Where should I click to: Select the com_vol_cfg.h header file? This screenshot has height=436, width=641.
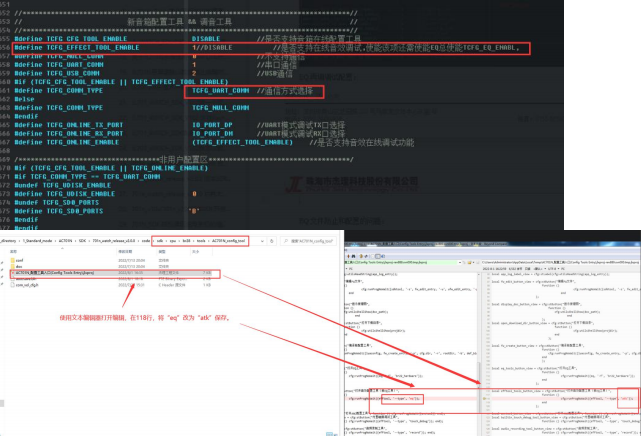(x=27, y=285)
